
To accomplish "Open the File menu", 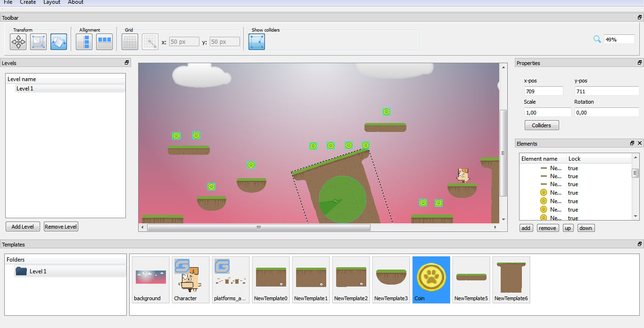I will coord(8,2).
